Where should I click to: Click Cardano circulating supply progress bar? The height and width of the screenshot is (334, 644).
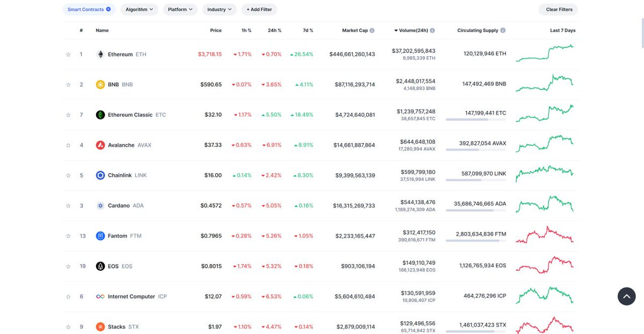pos(475,211)
